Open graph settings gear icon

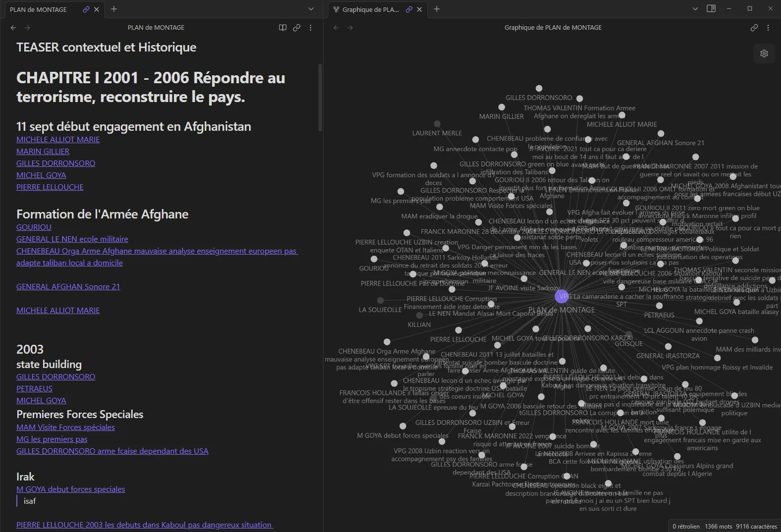tap(764, 53)
